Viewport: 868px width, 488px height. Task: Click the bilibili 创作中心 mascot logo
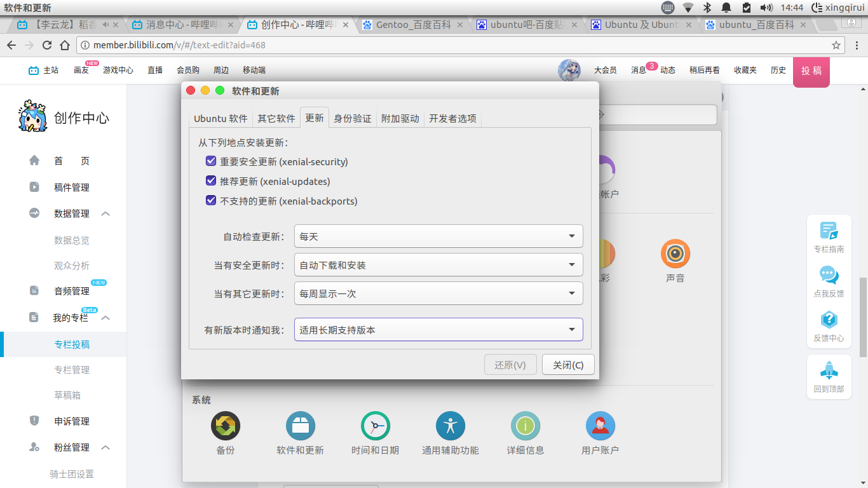click(33, 116)
